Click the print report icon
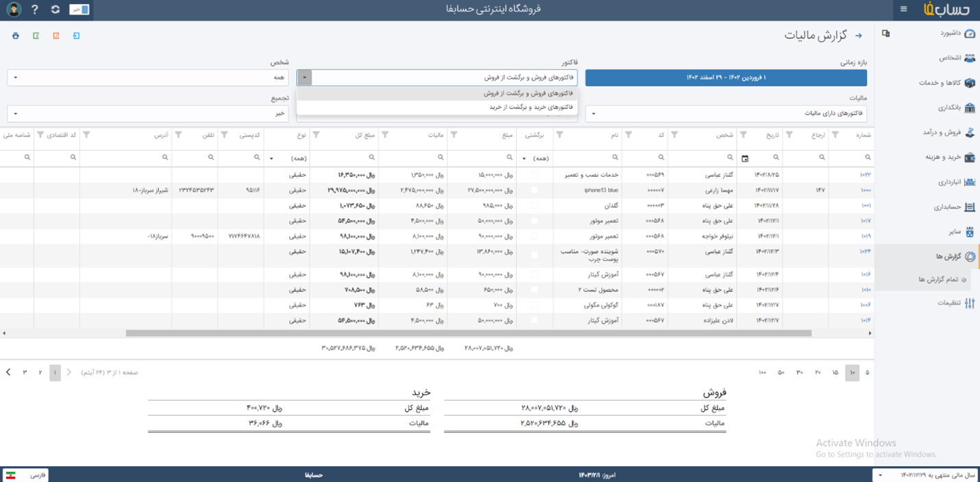Image resolution: width=980 pixels, height=482 pixels. [x=16, y=36]
